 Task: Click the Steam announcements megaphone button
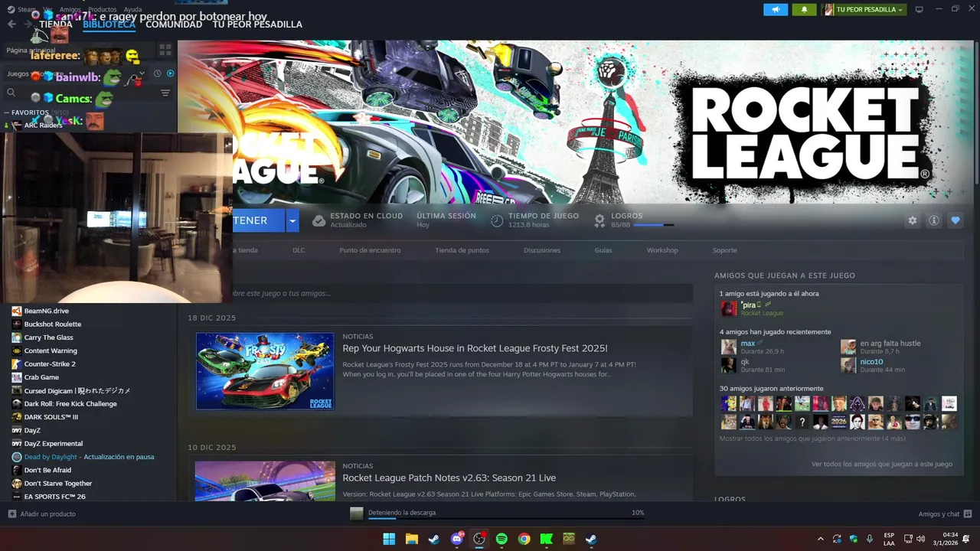tap(776, 9)
